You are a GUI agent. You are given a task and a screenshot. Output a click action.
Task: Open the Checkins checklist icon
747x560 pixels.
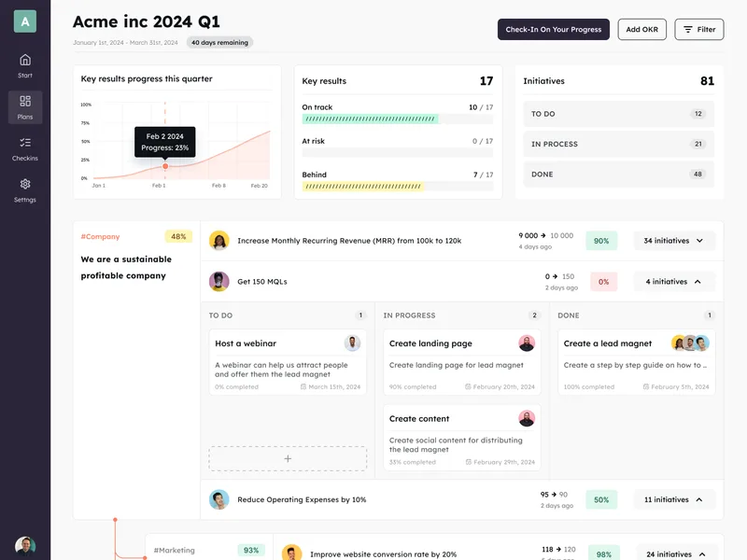click(x=25, y=143)
